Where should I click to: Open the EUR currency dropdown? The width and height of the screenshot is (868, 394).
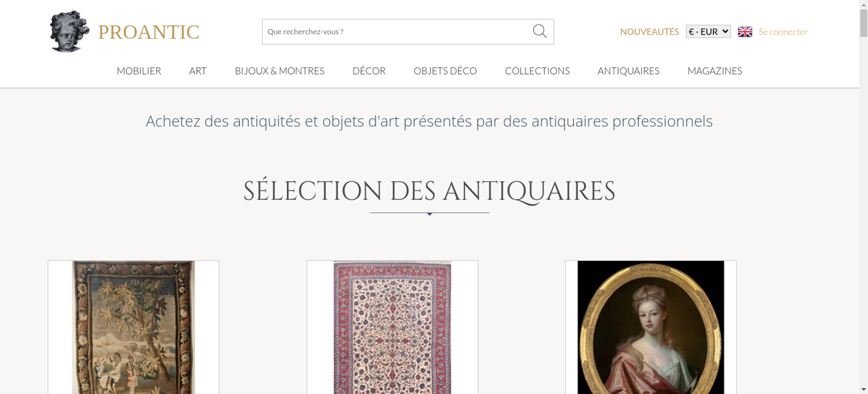pos(708,32)
